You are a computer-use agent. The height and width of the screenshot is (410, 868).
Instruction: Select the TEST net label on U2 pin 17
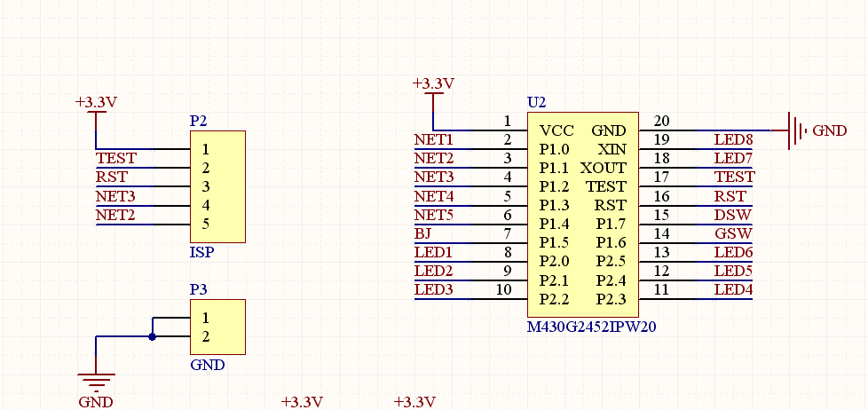click(735, 177)
